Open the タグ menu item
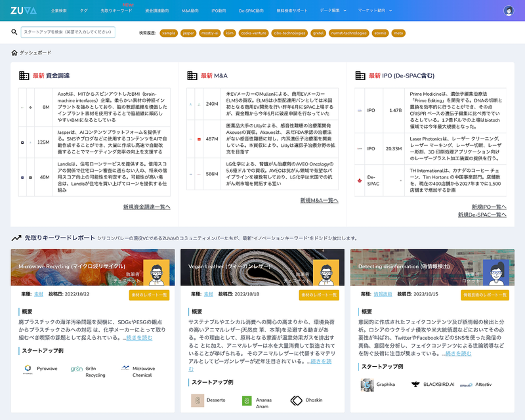 pyautogui.click(x=84, y=10)
